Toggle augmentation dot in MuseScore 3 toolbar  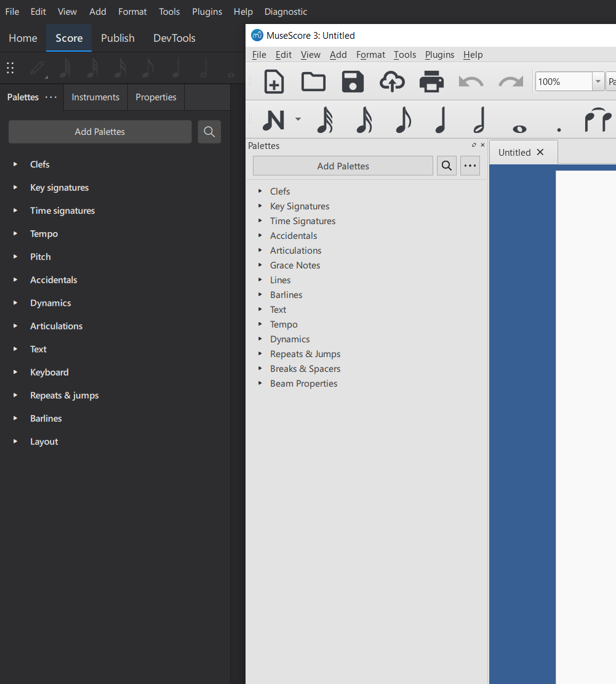(x=559, y=129)
